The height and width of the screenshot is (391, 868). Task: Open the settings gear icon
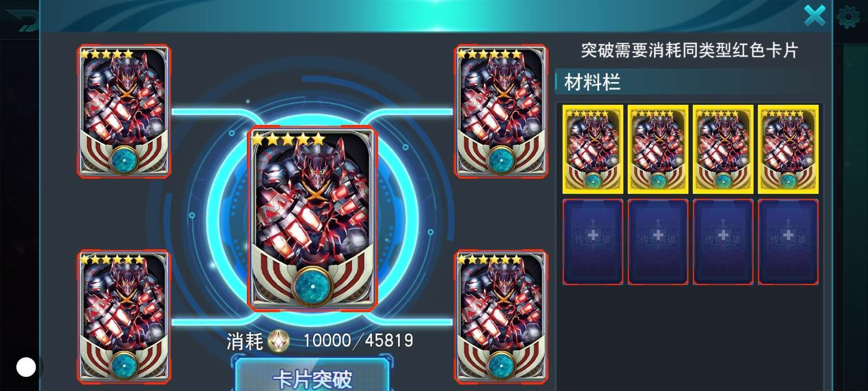[848, 18]
